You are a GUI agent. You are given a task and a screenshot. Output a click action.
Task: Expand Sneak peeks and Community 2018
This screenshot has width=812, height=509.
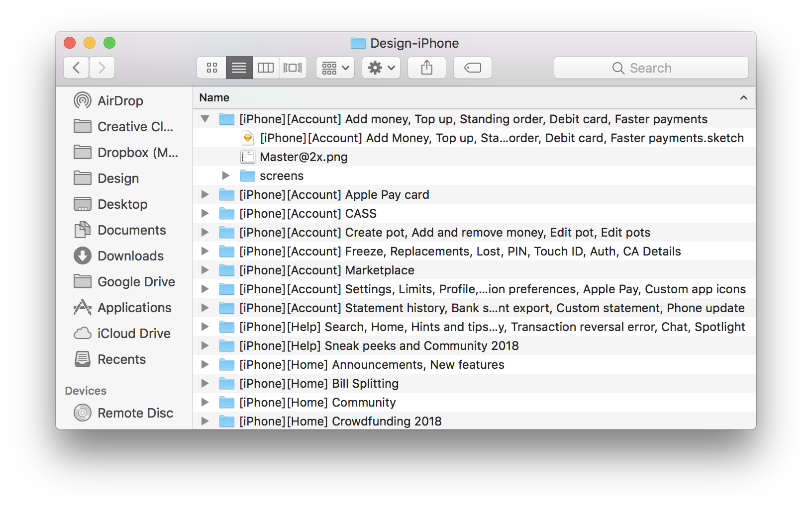click(x=204, y=345)
